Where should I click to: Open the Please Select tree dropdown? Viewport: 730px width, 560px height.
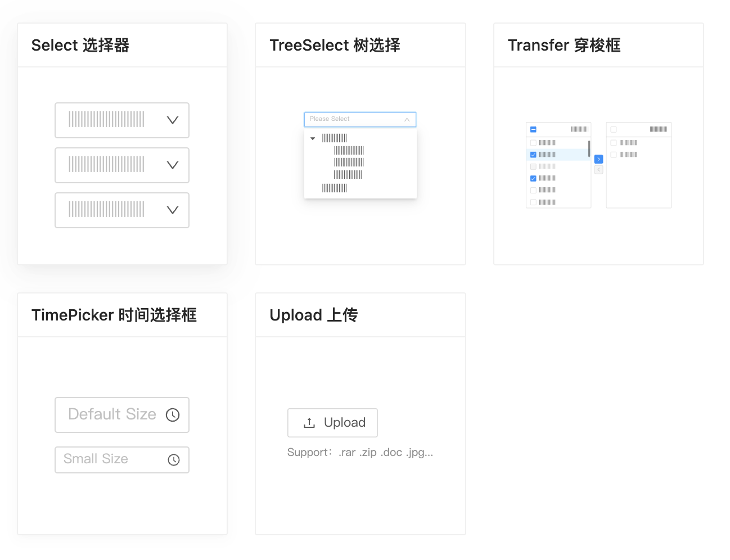coord(360,119)
